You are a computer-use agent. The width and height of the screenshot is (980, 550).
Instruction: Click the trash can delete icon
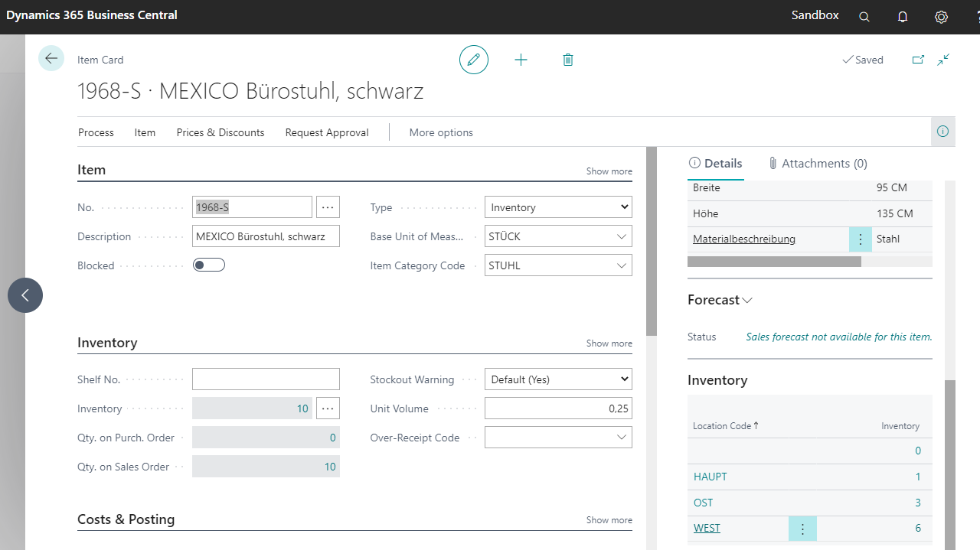click(x=568, y=60)
